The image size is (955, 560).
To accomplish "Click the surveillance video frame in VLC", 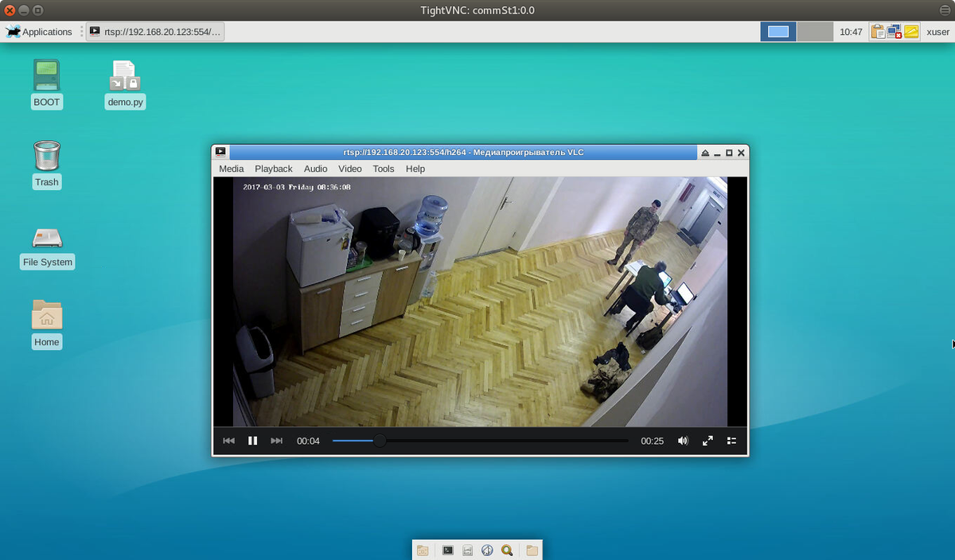I will pos(481,301).
